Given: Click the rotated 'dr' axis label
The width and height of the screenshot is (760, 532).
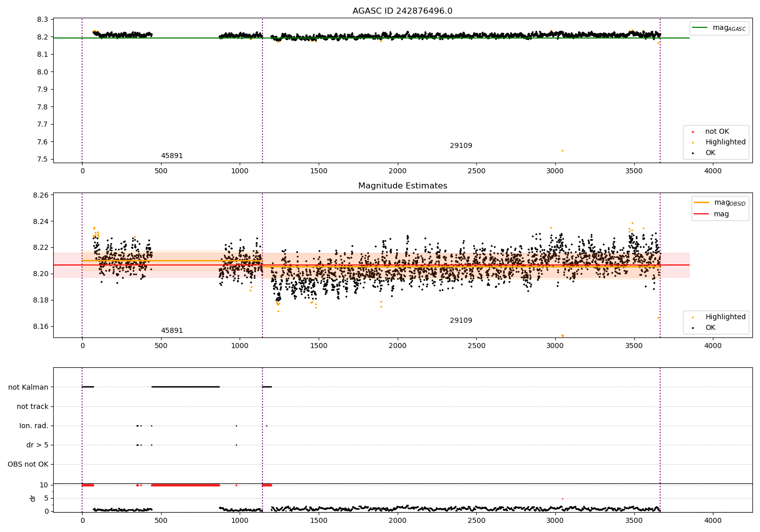Looking at the screenshot, I should click(33, 498).
